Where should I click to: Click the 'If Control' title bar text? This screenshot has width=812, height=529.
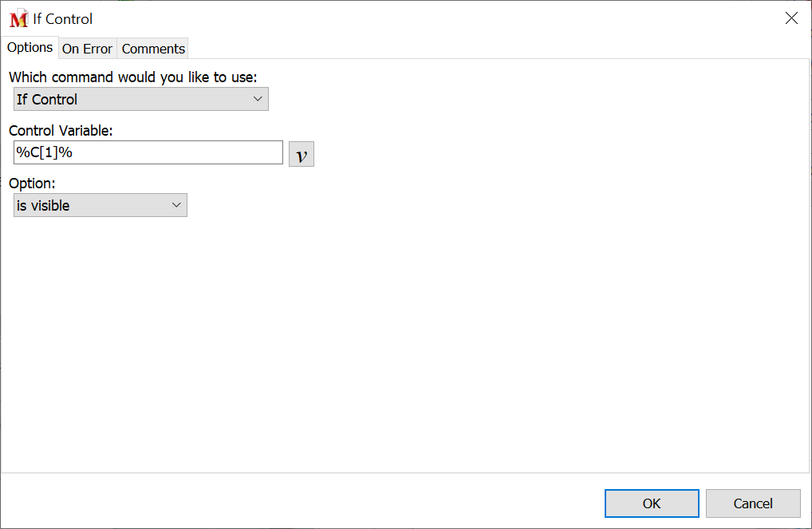(x=62, y=19)
